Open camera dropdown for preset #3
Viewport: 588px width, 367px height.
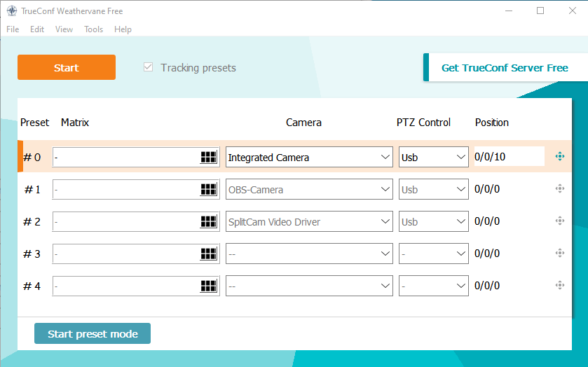(x=309, y=254)
